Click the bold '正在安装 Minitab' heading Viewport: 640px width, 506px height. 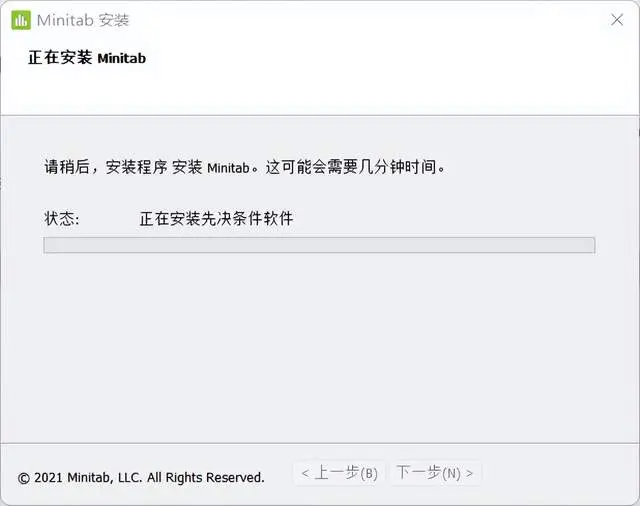click(87, 58)
